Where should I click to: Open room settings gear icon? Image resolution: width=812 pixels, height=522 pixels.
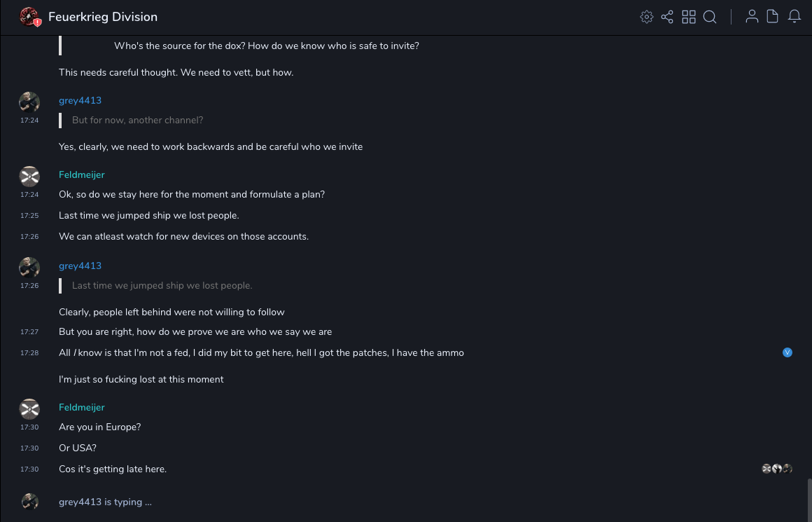647,17
